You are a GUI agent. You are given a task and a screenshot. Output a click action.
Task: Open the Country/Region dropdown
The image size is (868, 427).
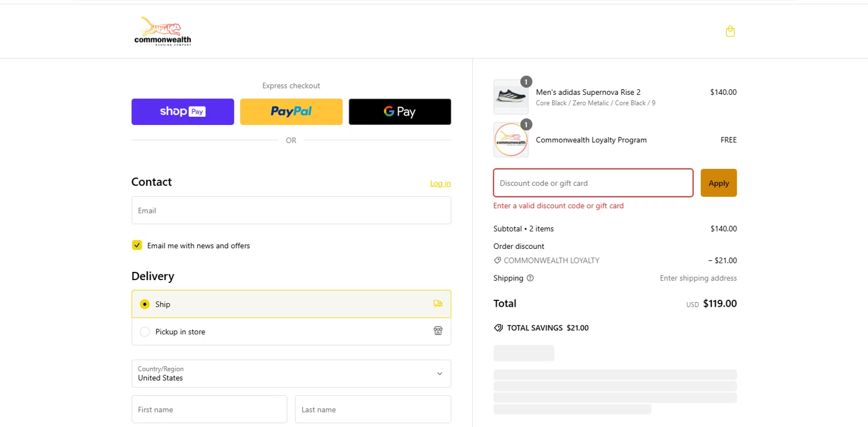(x=291, y=374)
